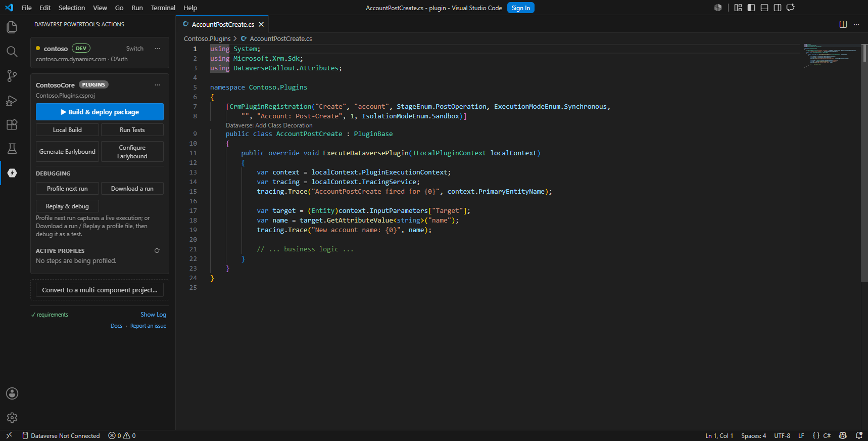The height and width of the screenshot is (441, 868).
Task: Open the Report an issue link
Action: [x=148, y=326]
